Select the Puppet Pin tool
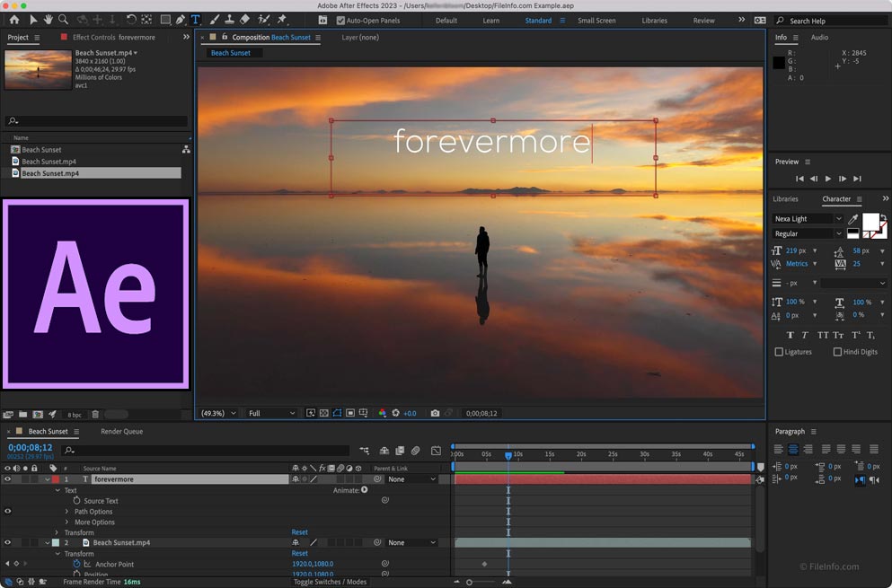The height and width of the screenshot is (588, 892). click(x=282, y=20)
